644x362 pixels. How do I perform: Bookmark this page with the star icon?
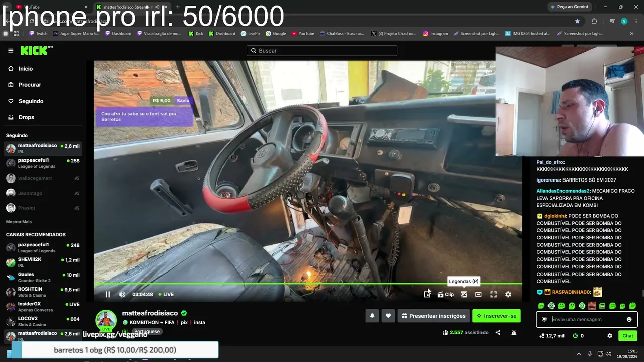577,21
